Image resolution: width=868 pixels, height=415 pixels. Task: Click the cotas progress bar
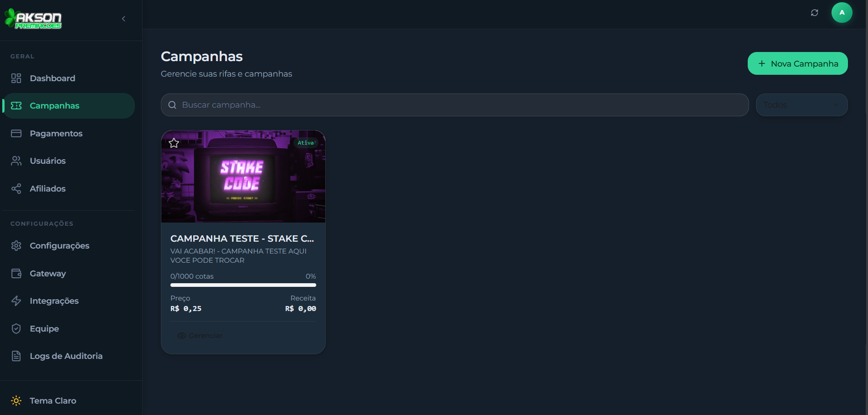pos(243,285)
